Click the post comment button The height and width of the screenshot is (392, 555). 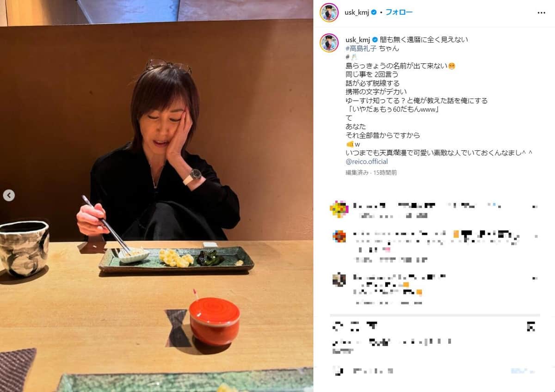coord(524,371)
